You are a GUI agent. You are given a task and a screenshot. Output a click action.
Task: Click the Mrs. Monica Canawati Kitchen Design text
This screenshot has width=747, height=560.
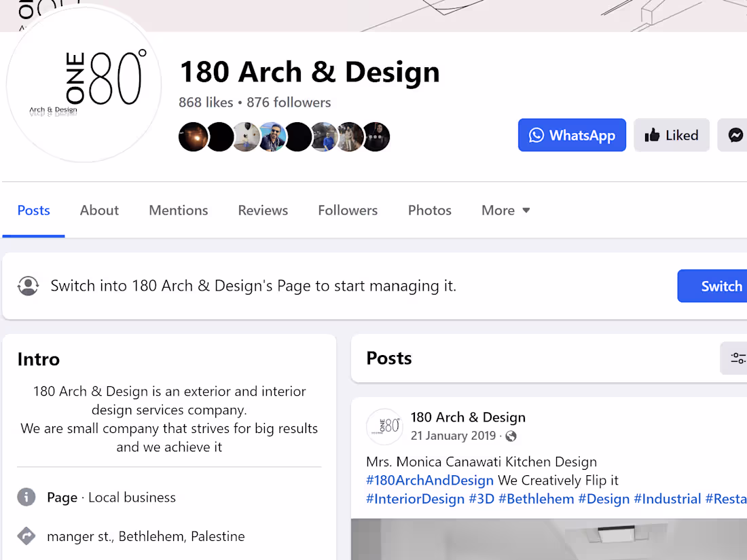click(x=481, y=462)
